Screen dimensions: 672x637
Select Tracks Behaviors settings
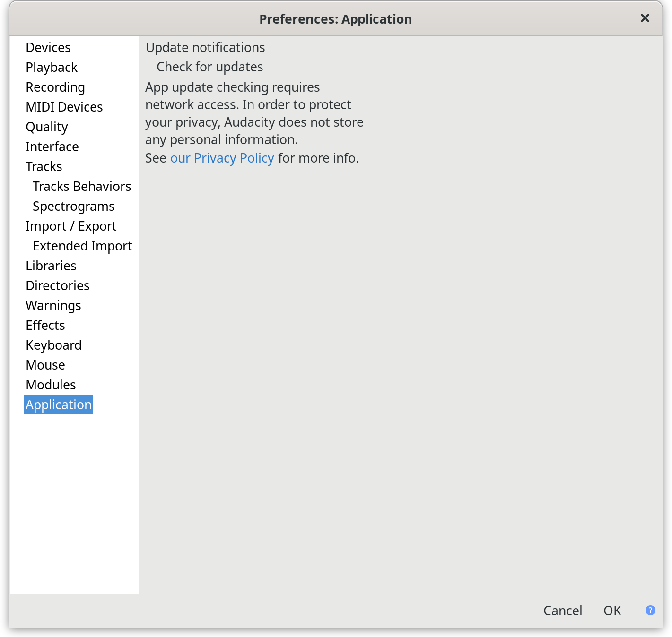[x=81, y=186]
